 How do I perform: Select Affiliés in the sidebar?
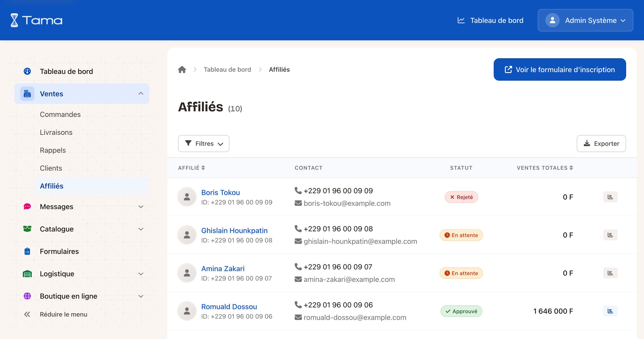click(92, 186)
